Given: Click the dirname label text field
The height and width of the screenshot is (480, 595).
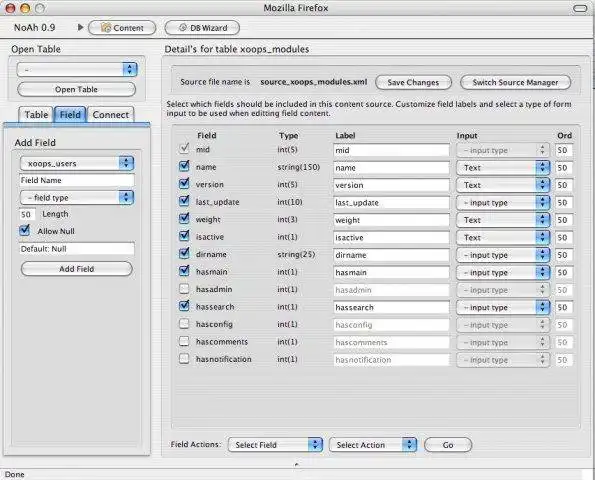Looking at the screenshot, I should coord(391,255).
